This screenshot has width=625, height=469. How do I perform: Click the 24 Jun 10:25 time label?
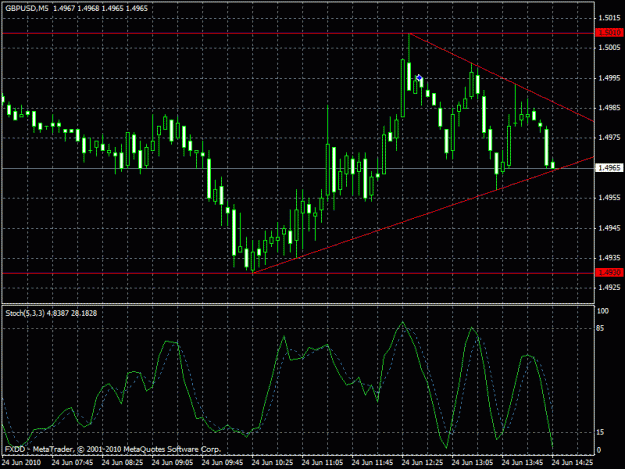pyautogui.click(x=273, y=462)
